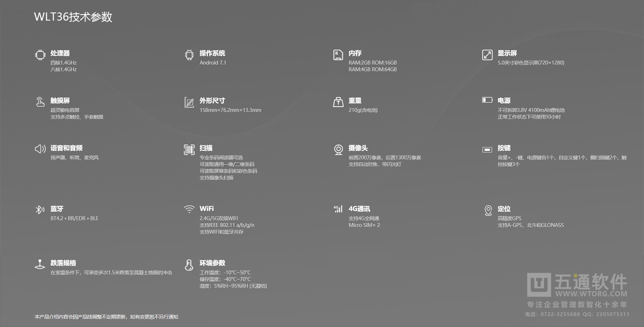Screen dimensions: 644x327
Task: Click the 210g(含电池) weight text
Action: [363, 110]
